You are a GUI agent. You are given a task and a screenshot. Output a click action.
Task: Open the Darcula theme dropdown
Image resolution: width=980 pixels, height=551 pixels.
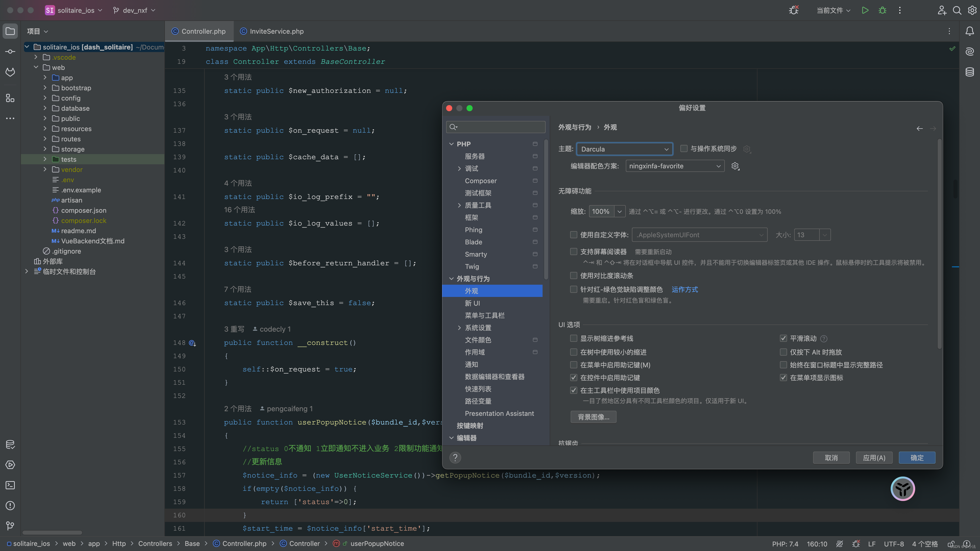tap(624, 149)
